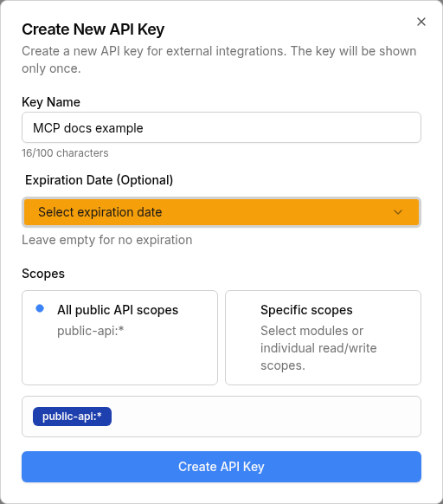This screenshot has width=443, height=504.
Task: Click the 'Key Name' field label
Action: tap(51, 102)
